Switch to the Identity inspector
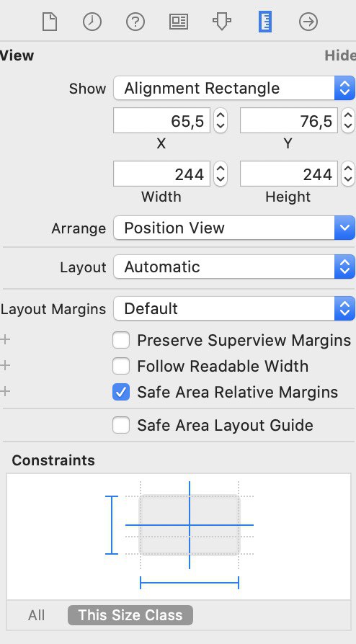356x644 pixels. coord(179,22)
